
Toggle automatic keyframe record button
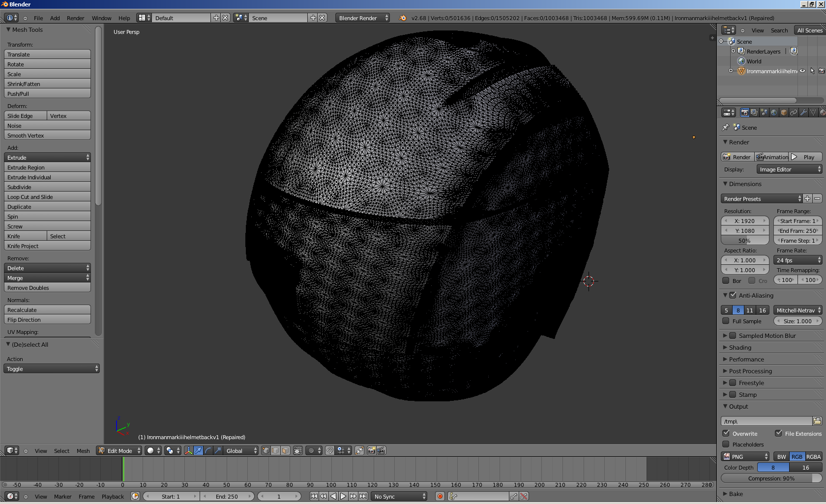(440, 496)
